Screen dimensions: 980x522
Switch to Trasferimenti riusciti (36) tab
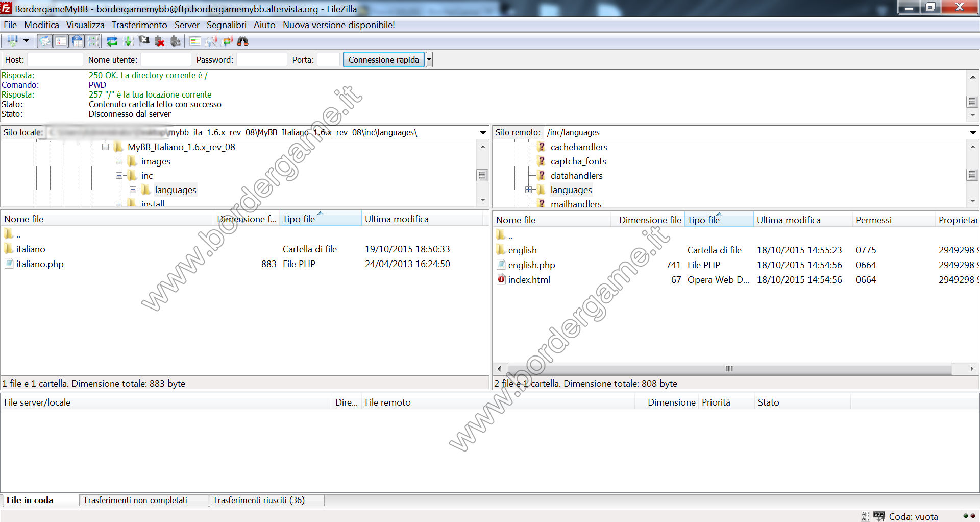266,500
